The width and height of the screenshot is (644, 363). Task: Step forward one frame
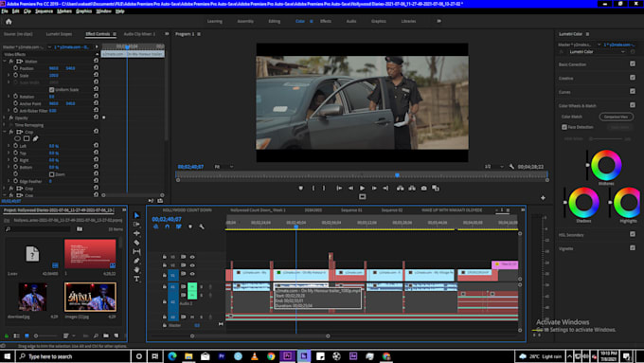pos(374,189)
